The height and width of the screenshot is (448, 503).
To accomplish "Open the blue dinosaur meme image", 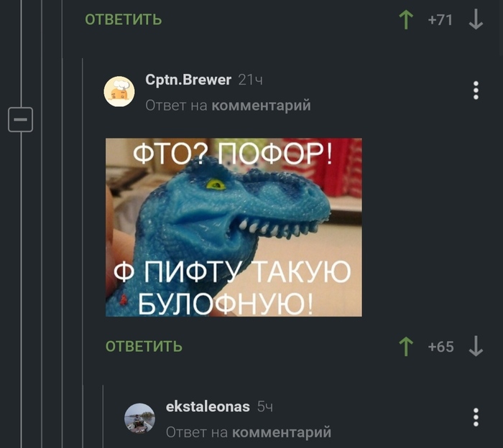I will (234, 227).
